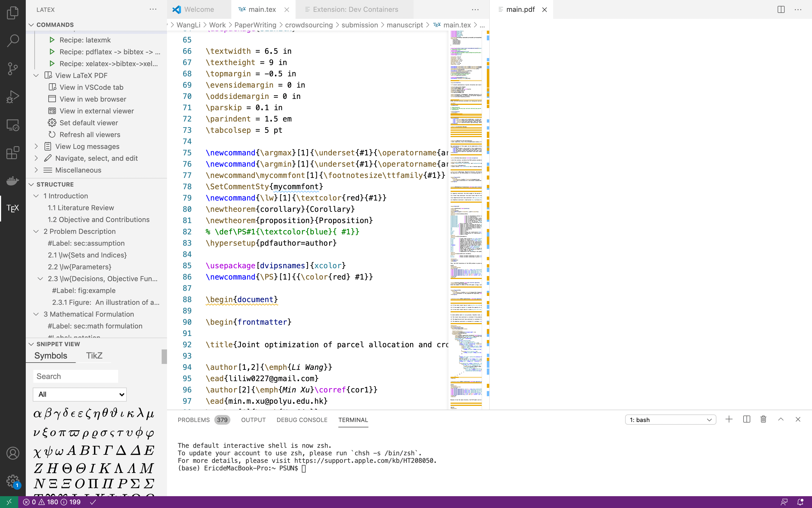Switch to Extension: Dev Containers tab
This screenshot has width=812, height=508.
pos(355,9)
